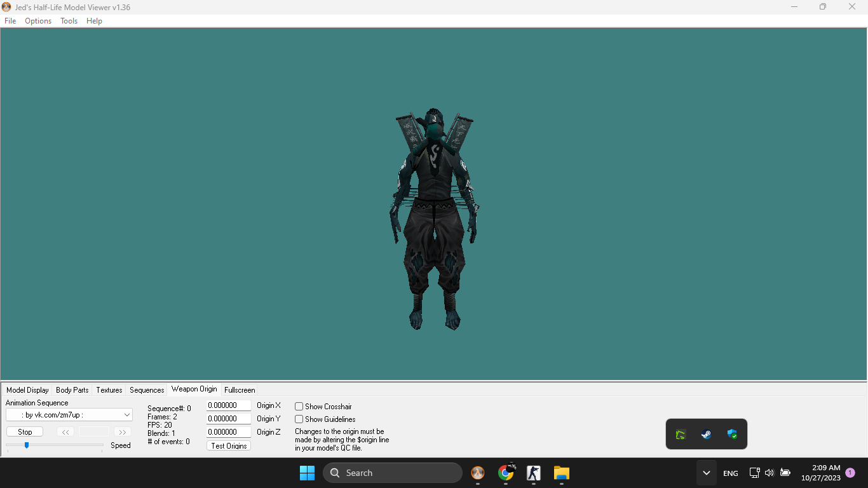
Task: Open the Options menu
Action: tap(38, 21)
